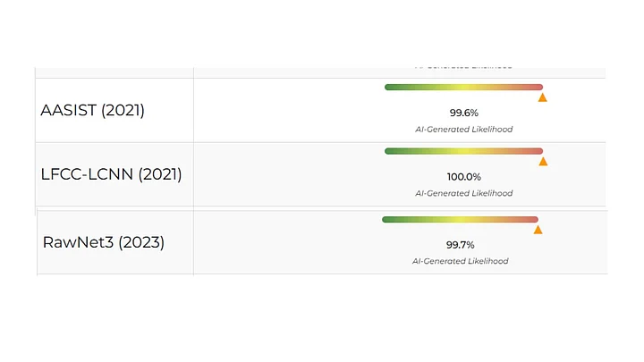Click green left end of RawNet3 likelihood bar
Image resolution: width=644 pixels, height=362 pixels.
(x=387, y=219)
